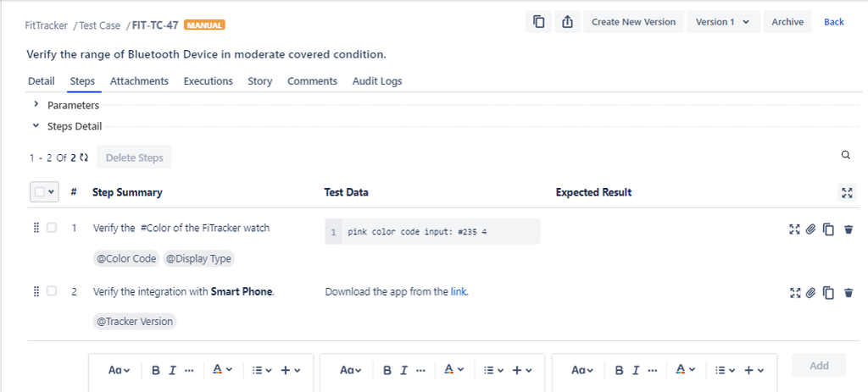
Task: Click the share/export icon near Create New Version
Action: [567, 22]
